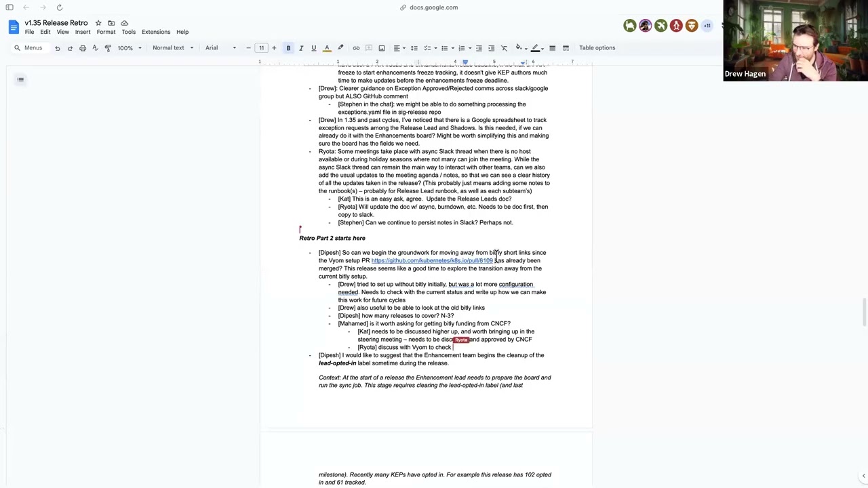Print the document
This screenshot has width=868, height=488.
click(83, 48)
